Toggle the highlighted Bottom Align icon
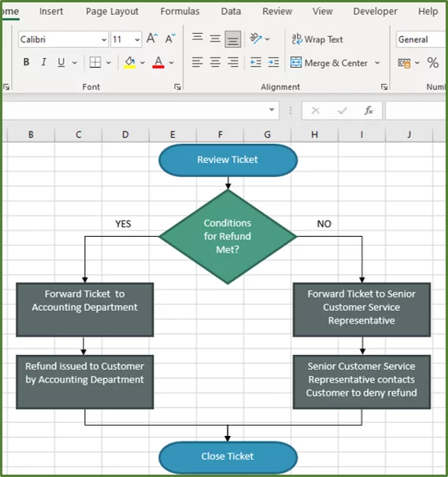Screen dimensions: 448x477 click(x=233, y=39)
